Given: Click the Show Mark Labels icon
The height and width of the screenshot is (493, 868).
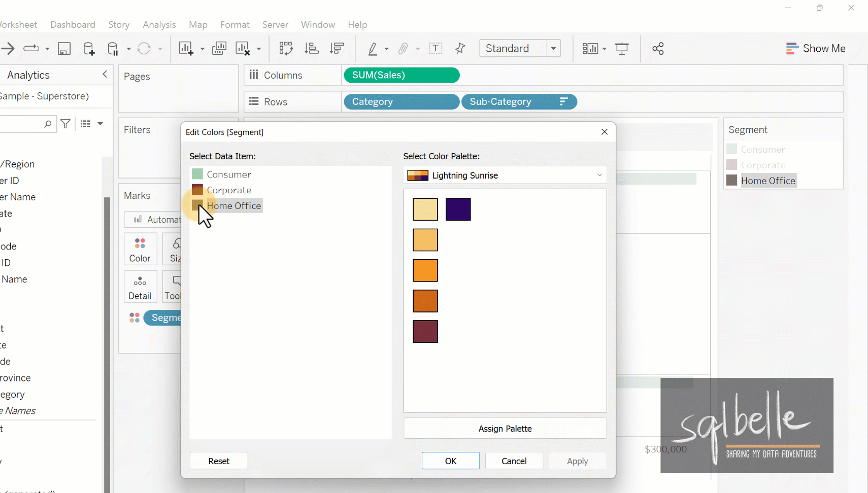Looking at the screenshot, I should click(436, 49).
